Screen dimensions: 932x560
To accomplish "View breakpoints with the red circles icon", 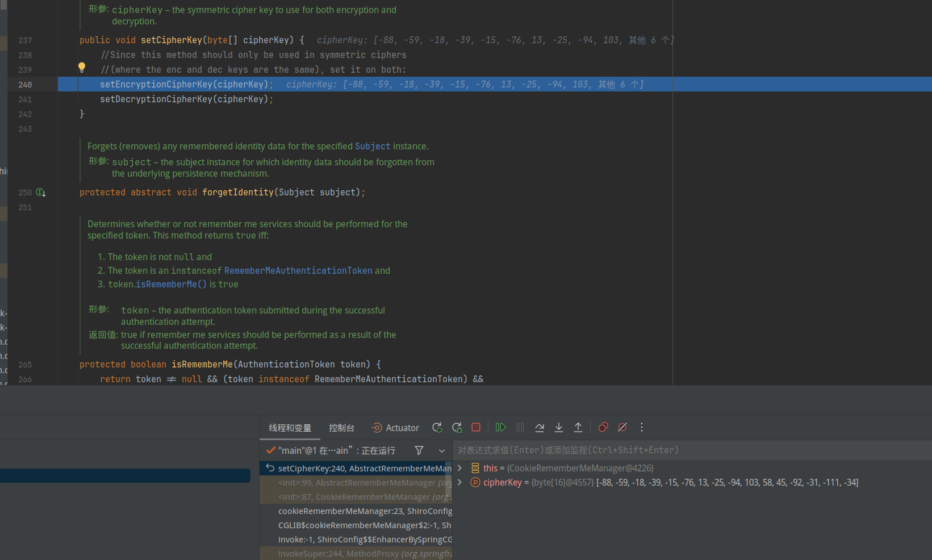I will (x=603, y=427).
